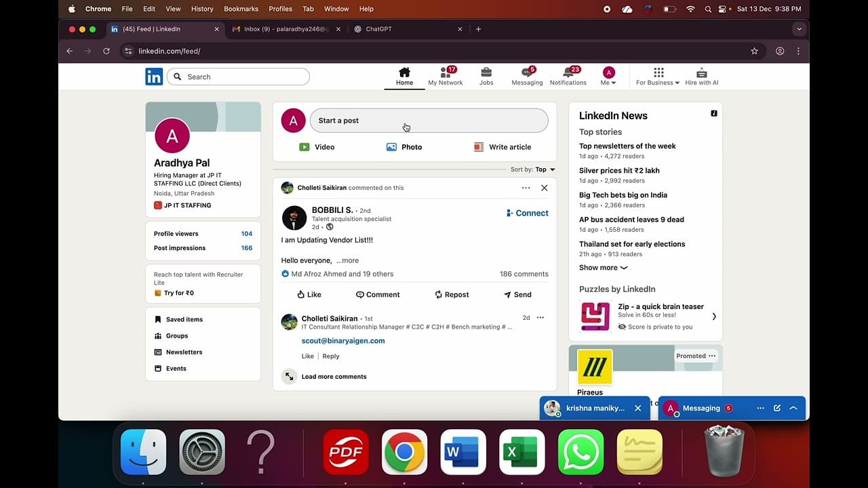
Task: Open Newsletters in the sidebar
Action: (178, 352)
